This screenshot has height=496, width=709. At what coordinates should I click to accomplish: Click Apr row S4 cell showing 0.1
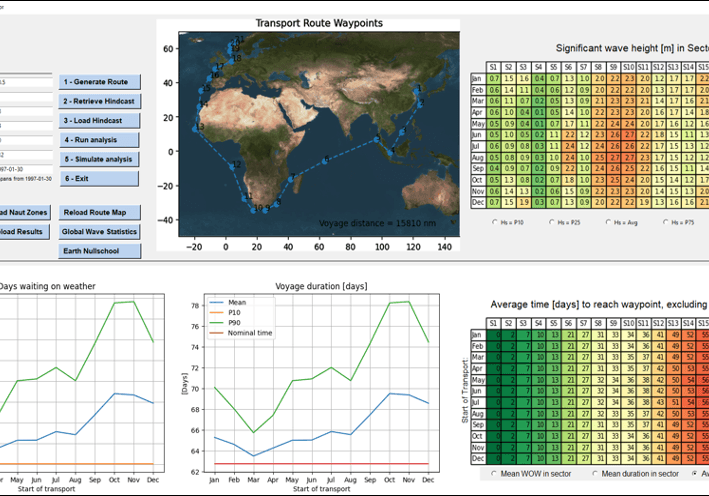coord(538,112)
